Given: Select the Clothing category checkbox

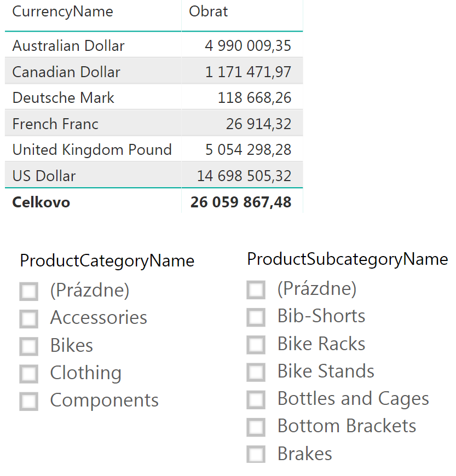Looking at the screenshot, I should tap(28, 374).
